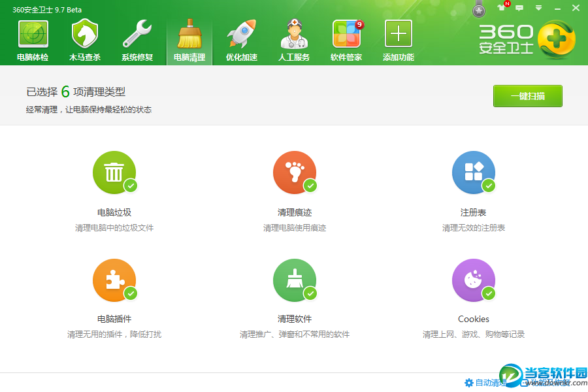Uncheck the 清理痕迹 check badge
The image size is (588, 392).
click(x=310, y=186)
